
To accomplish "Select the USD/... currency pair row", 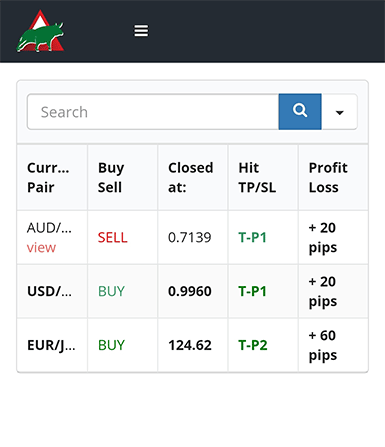I will [193, 291].
